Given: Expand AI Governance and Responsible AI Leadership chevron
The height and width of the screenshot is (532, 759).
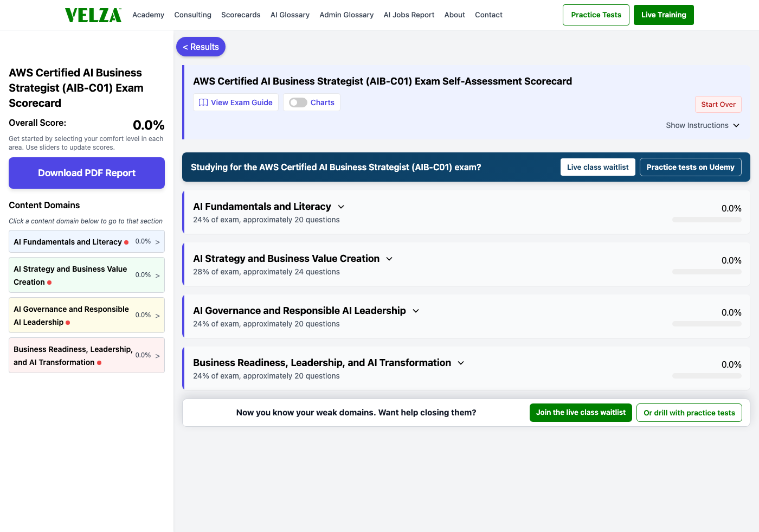Looking at the screenshot, I should [416, 311].
